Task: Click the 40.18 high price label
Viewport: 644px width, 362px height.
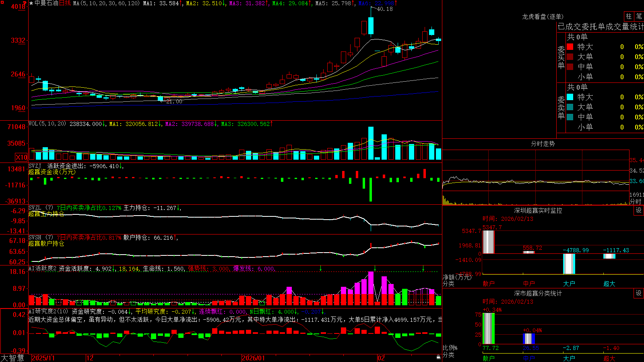Action: [x=385, y=9]
